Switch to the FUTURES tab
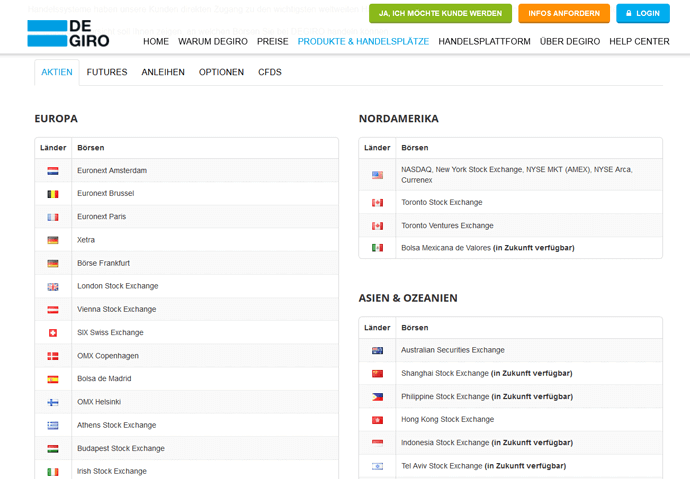690x479 pixels. 107,72
